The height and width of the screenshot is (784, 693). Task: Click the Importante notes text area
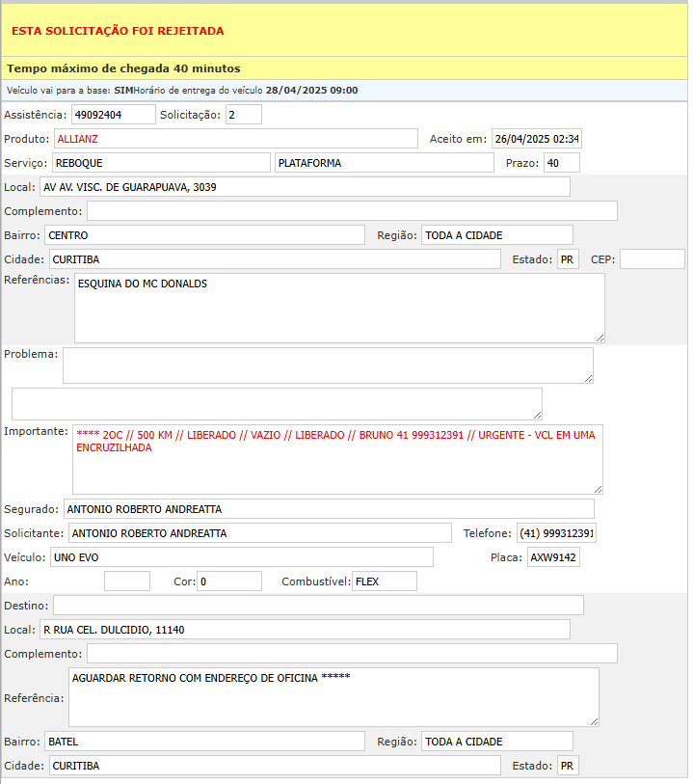tap(337, 459)
